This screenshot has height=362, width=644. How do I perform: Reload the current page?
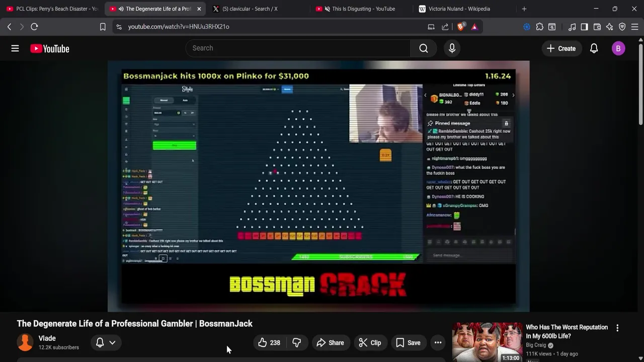coord(34,27)
